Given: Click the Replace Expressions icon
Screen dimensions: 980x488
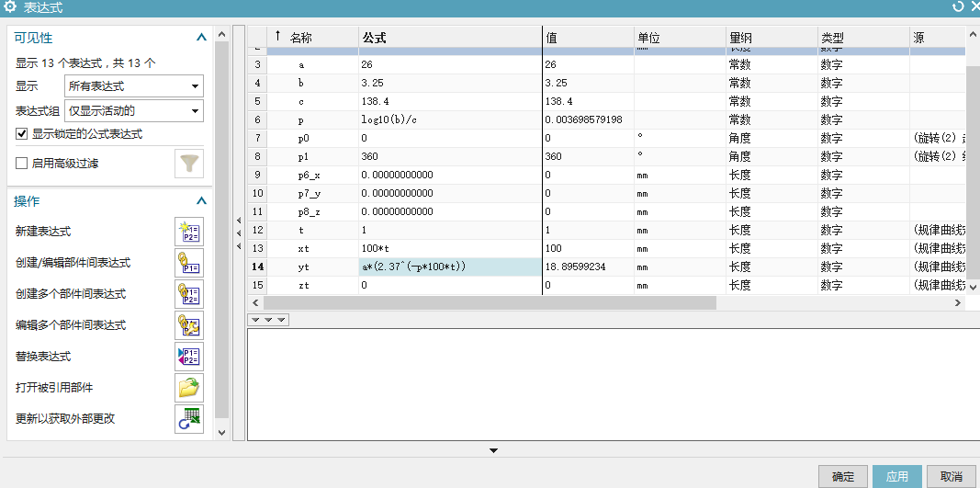Looking at the screenshot, I should click(x=188, y=357).
